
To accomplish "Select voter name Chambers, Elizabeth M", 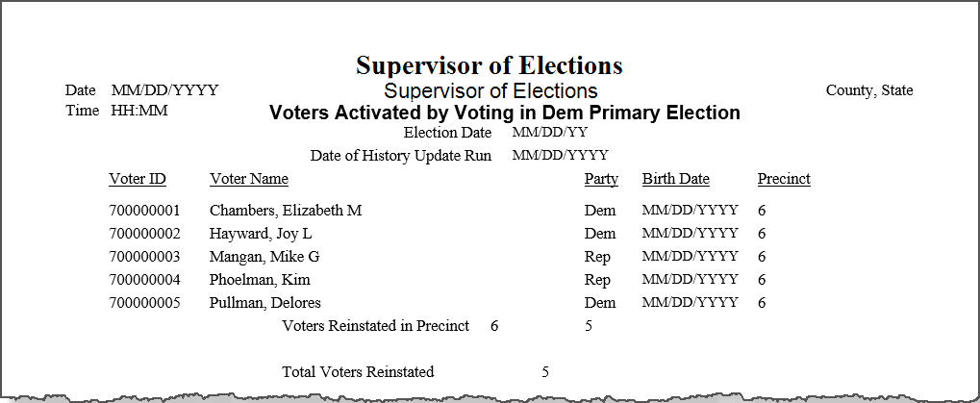I will 286,211.
